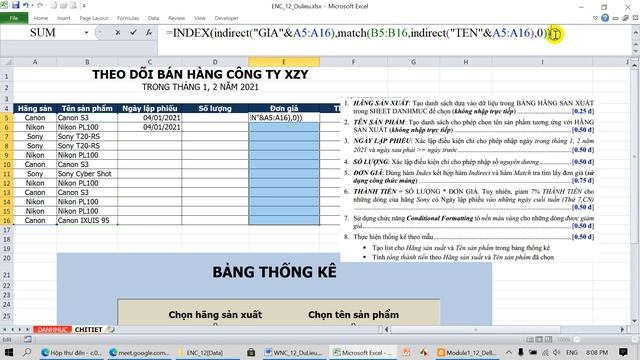Viewport: 640px width, 360px height.
Task: Open the Windows Start menu
Action: [x=9, y=352]
